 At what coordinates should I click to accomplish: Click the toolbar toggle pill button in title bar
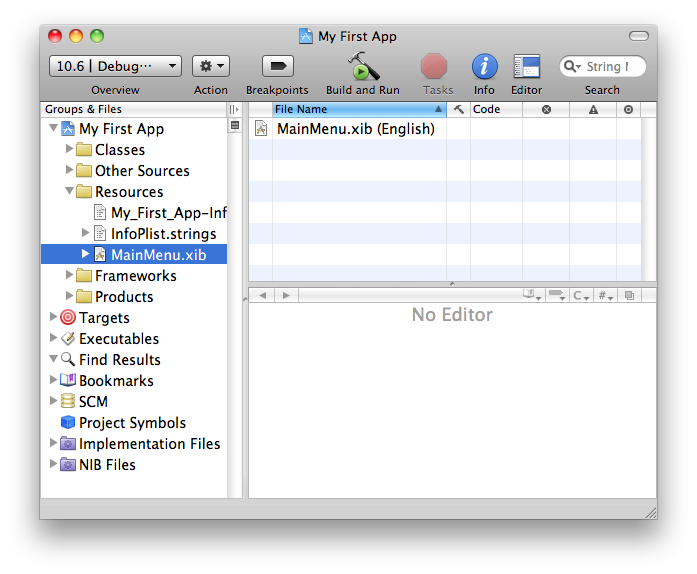pyautogui.click(x=638, y=36)
